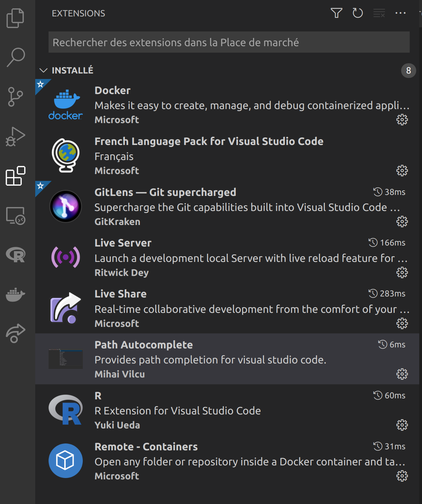
Task: Open the manage gear for French Language Pack
Action: [402, 171]
